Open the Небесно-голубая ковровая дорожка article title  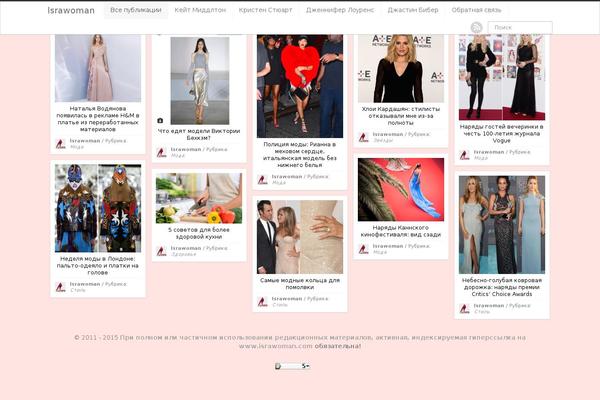(502, 287)
